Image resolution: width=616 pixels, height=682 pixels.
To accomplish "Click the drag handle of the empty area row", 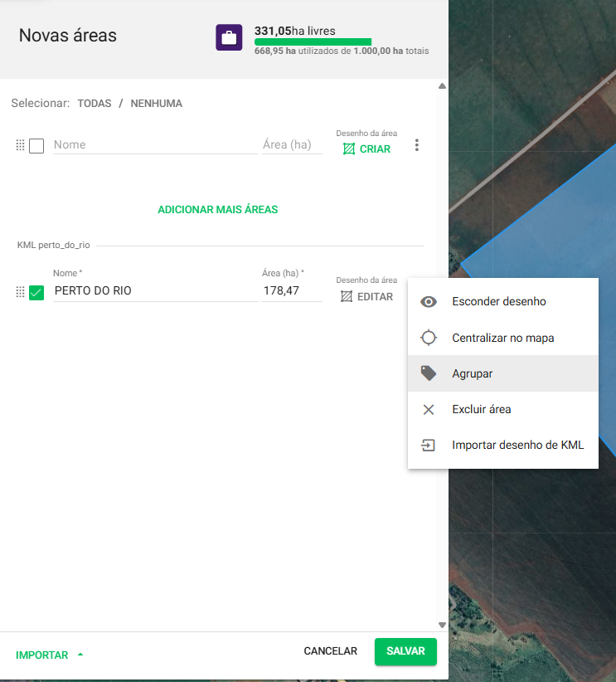I will (21, 145).
